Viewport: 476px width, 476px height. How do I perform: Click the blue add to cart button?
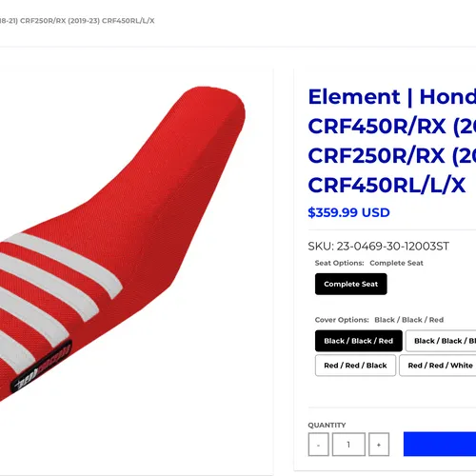[440, 444]
